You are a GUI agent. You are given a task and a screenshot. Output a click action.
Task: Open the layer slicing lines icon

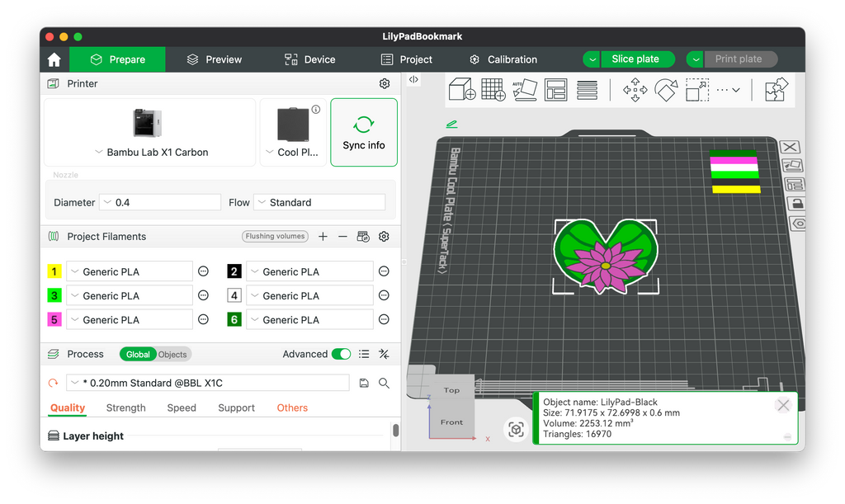coord(587,90)
